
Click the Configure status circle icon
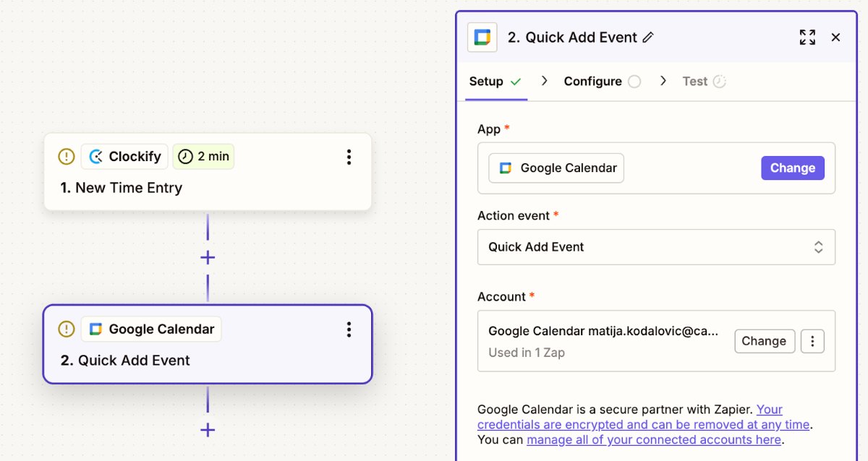tap(634, 82)
